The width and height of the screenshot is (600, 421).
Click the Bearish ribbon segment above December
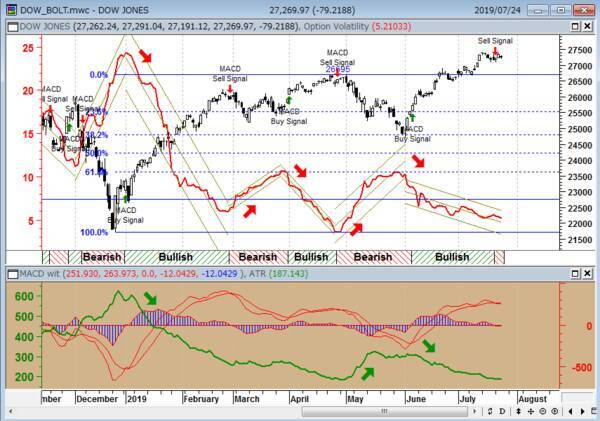(103, 257)
